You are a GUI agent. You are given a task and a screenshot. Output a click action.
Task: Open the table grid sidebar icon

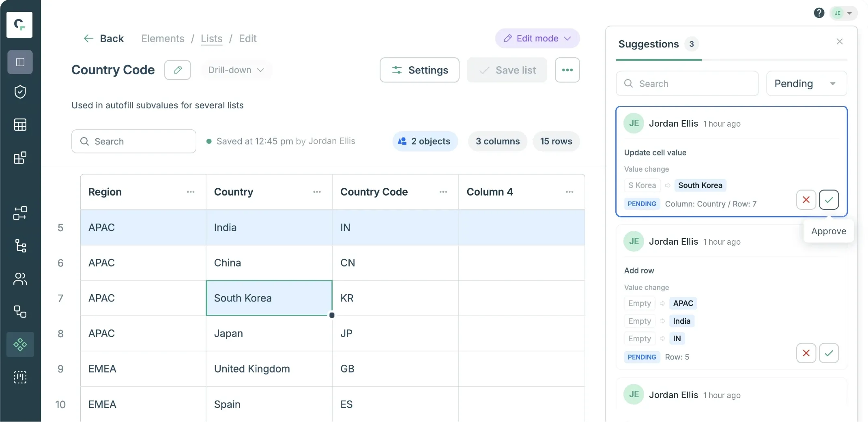click(20, 125)
